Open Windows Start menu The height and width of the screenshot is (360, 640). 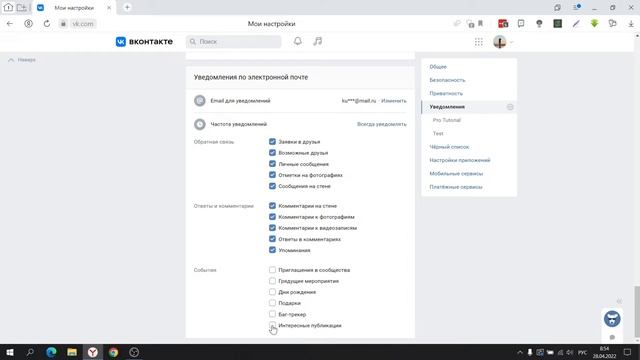(10, 352)
